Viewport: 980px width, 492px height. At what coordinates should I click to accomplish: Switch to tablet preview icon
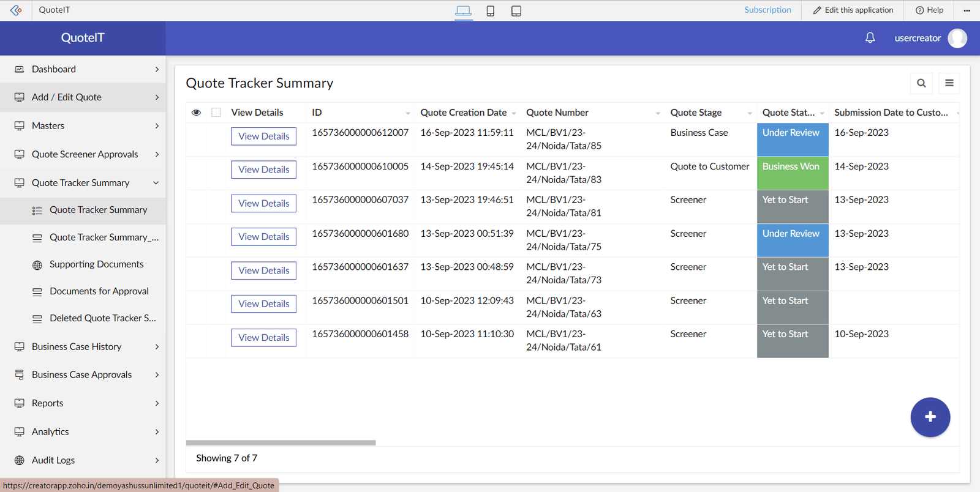pos(516,11)
